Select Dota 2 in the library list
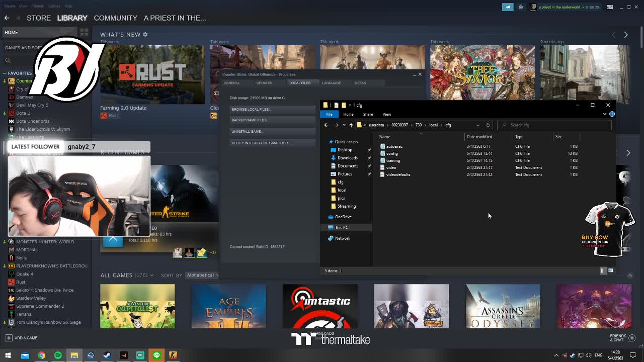This screenshot has width=644, height=362. 23,113
